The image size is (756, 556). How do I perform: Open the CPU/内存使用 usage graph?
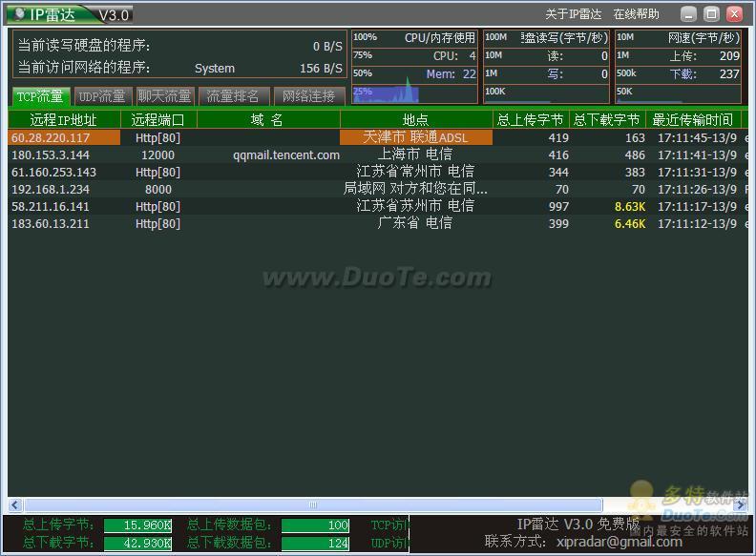(x=413, y=67)
